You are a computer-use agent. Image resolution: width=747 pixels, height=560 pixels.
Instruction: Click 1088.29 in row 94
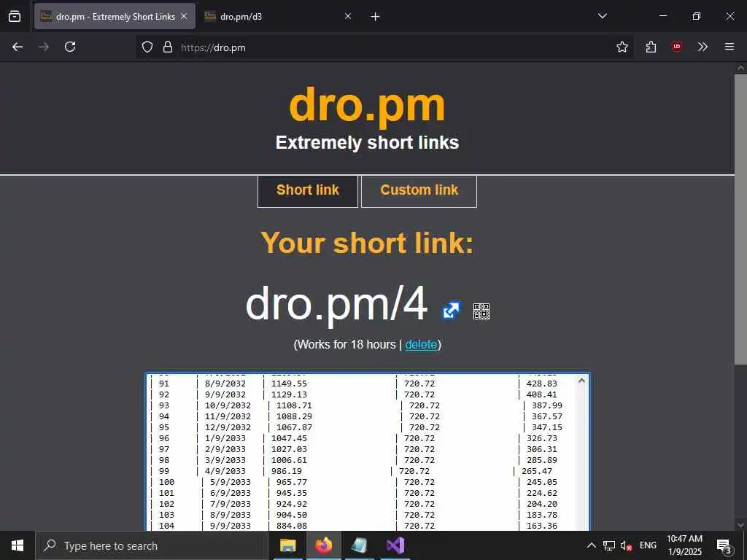coord(295,416)
